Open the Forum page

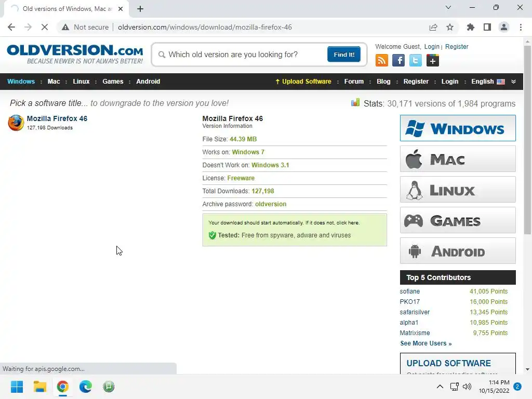click(354, 82)
